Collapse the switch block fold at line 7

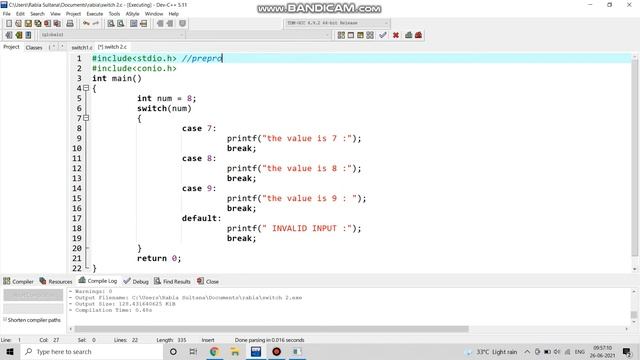pyautogui.click(x=86, y=118)
